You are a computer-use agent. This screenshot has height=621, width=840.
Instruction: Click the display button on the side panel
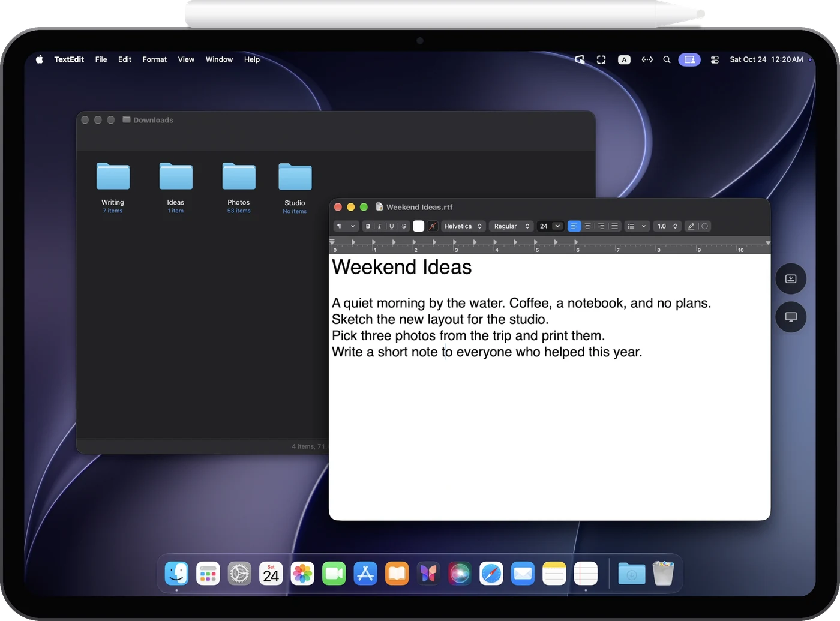(791, 317)
